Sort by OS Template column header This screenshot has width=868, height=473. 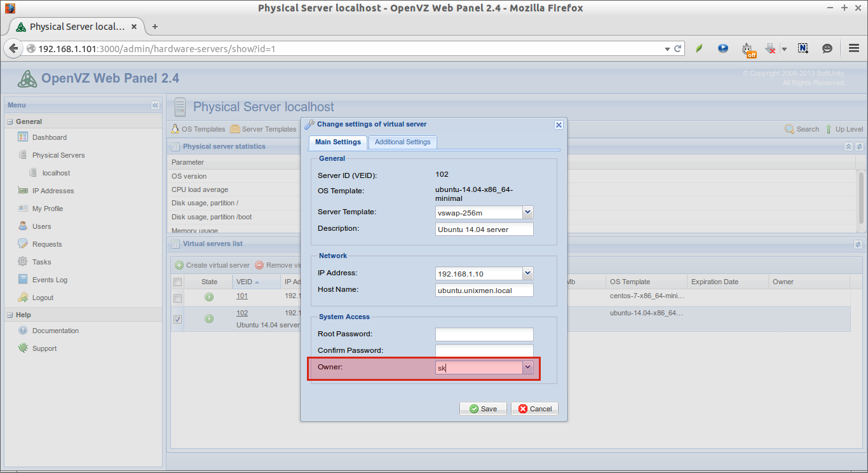click(x=646, y=282)
